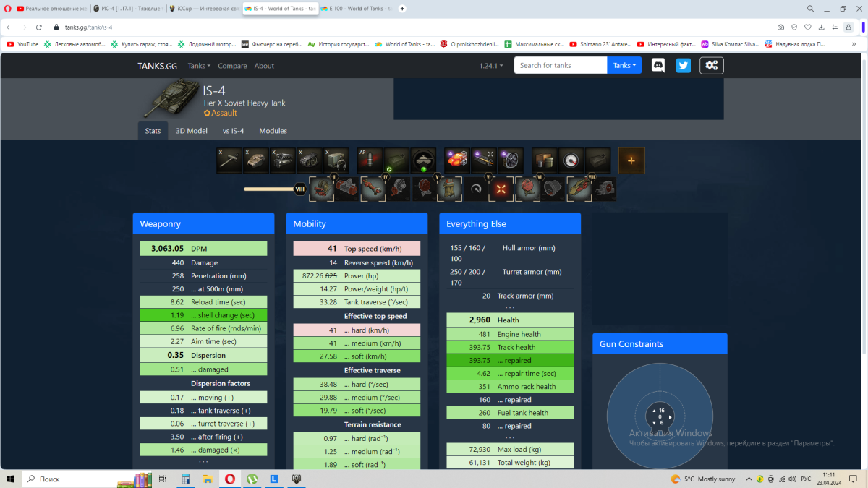The height and width of the screenshot is (488, 868).
Task: Open the browser heart bookmark icon
Action: pyautogui.click(x=807, y=27)
